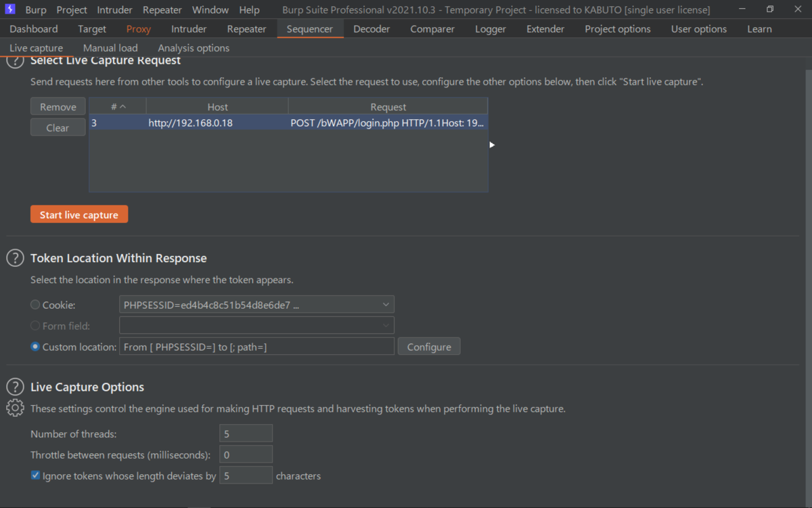Open the Window menu
Screen dimensions: 812x508
click(x=210, y=10)
